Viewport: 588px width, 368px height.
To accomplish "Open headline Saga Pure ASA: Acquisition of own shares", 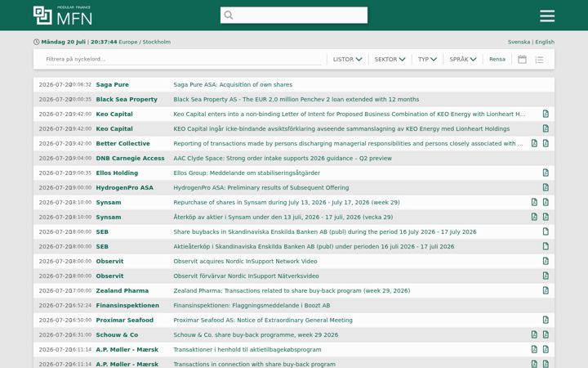I will coord(233,84).
